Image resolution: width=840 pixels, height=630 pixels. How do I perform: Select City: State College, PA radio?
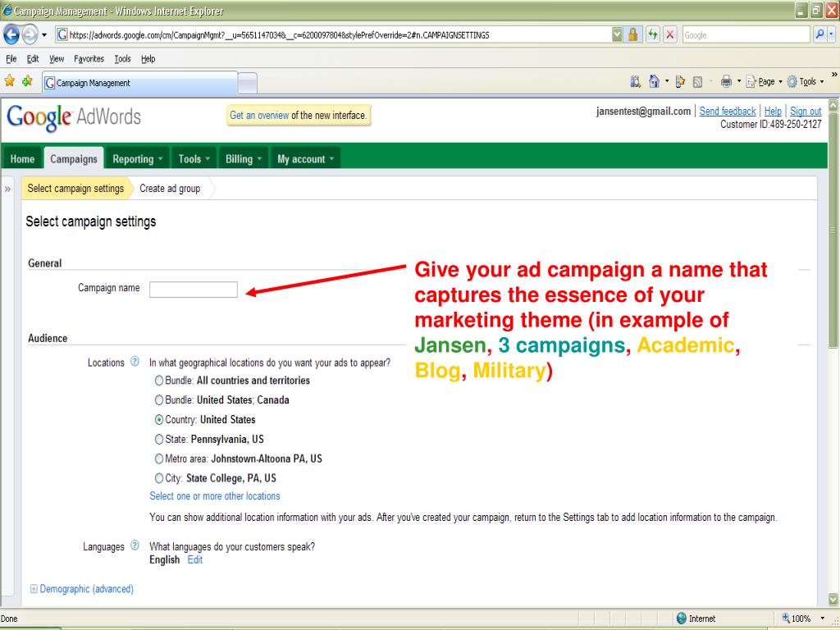158,478
